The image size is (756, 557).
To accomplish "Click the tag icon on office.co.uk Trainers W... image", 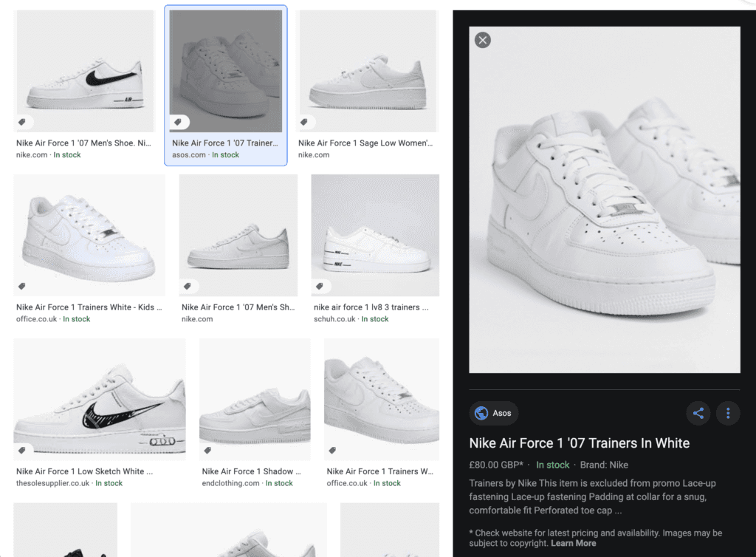I will pos(332,450).
